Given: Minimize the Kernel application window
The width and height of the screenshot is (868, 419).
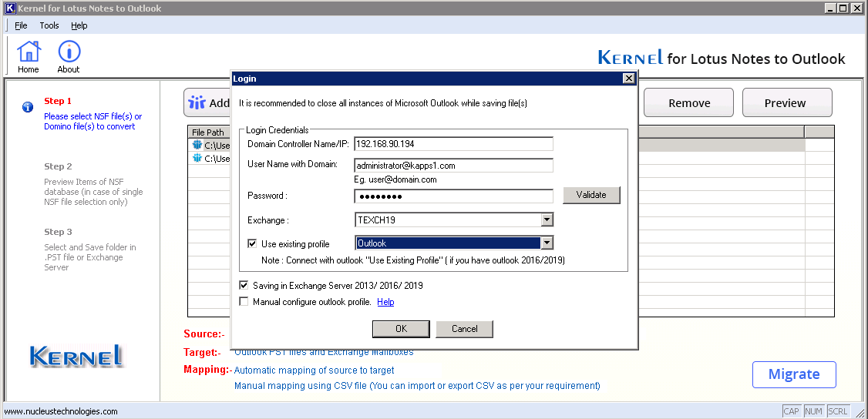Looking at the screenshot, I should point(830,8).
